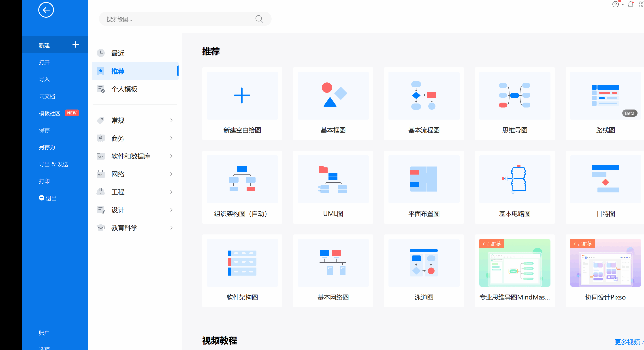Select the 推荐 category tab
Viewport: 644px width, 350px height.
[135, 71]
